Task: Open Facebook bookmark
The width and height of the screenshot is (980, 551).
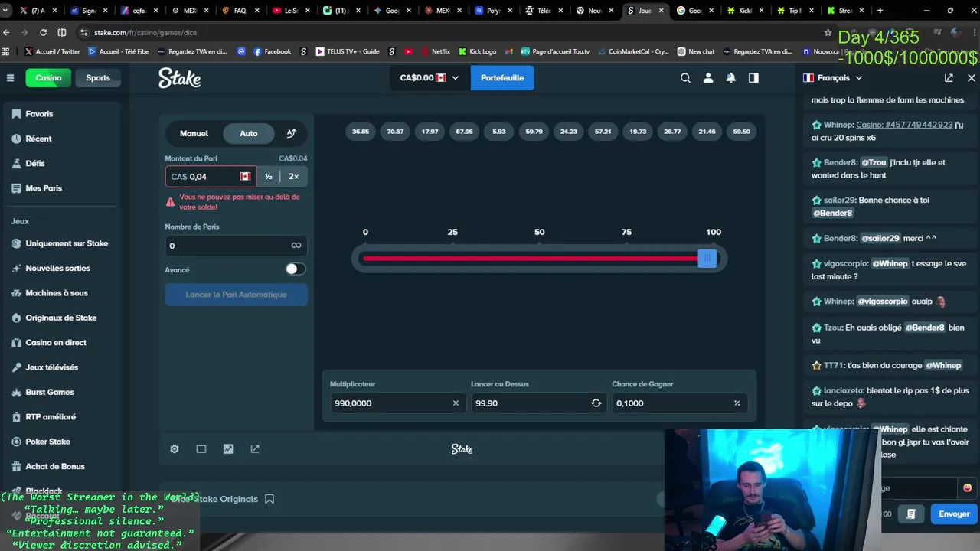Action: [272, 51]
